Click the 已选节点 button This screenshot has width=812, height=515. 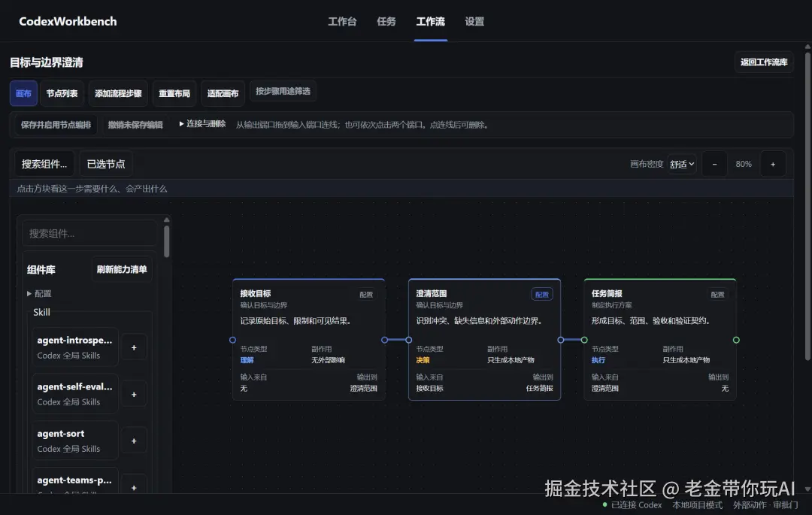[x=106, y=164]
